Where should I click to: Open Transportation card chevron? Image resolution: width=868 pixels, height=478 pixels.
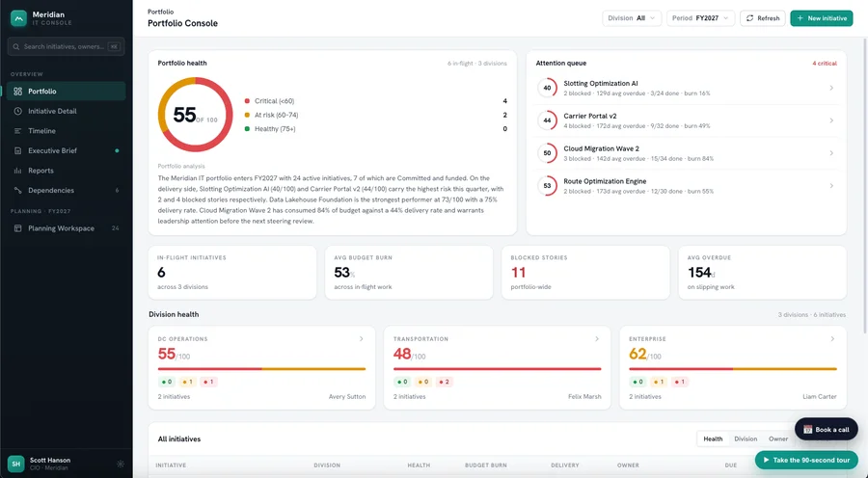(597, 338)
